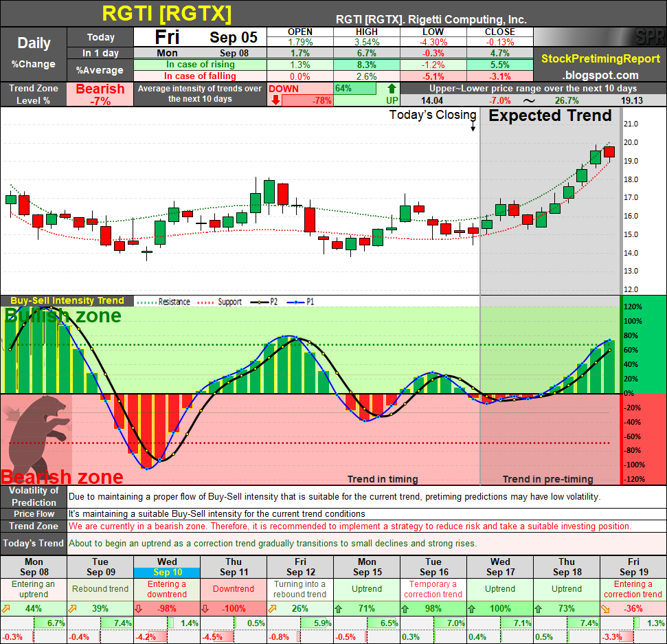Click the Today's Closing arrow marker
Screen dimensions: 667x644
(473, 126)
